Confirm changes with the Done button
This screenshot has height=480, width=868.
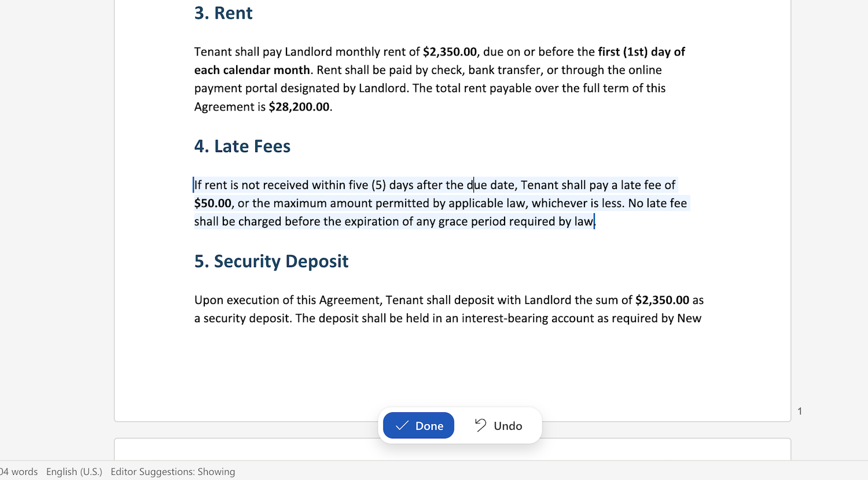tap(418, 426)
